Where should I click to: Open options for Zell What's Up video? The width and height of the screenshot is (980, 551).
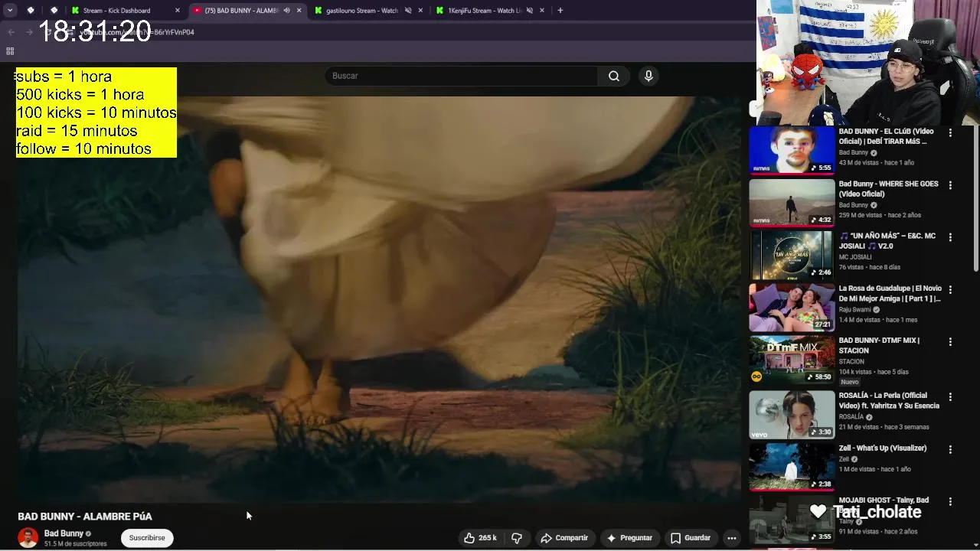pos(950,450)
